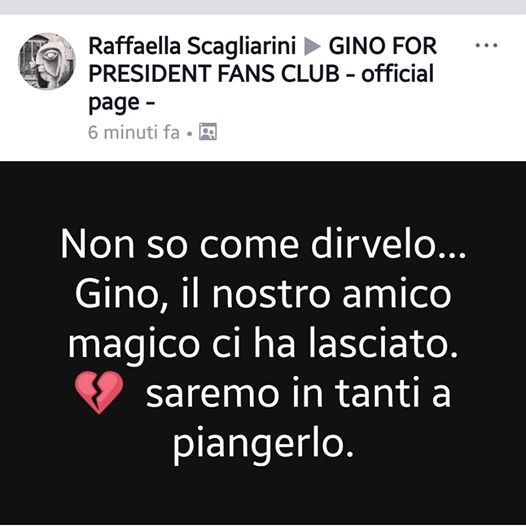The width and height of the screenshot is (526, 526).
Task: Click the gray arrow between author and group
Action: (312, 46)
